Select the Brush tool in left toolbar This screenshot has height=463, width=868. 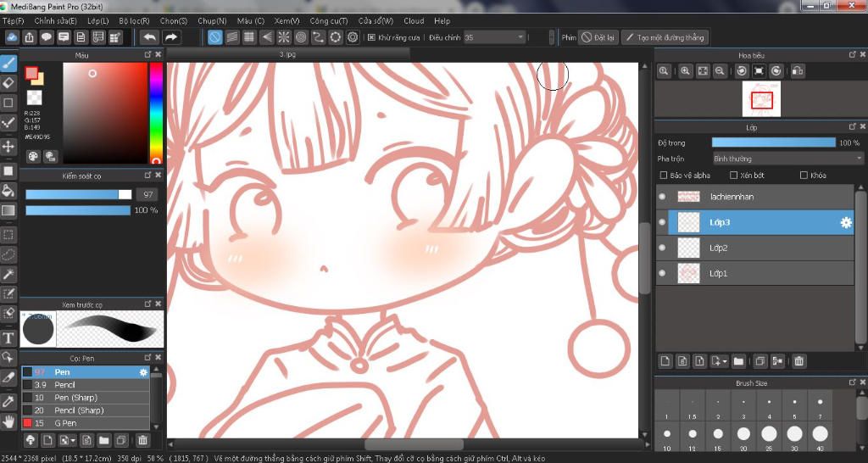(x=8, y=64)
